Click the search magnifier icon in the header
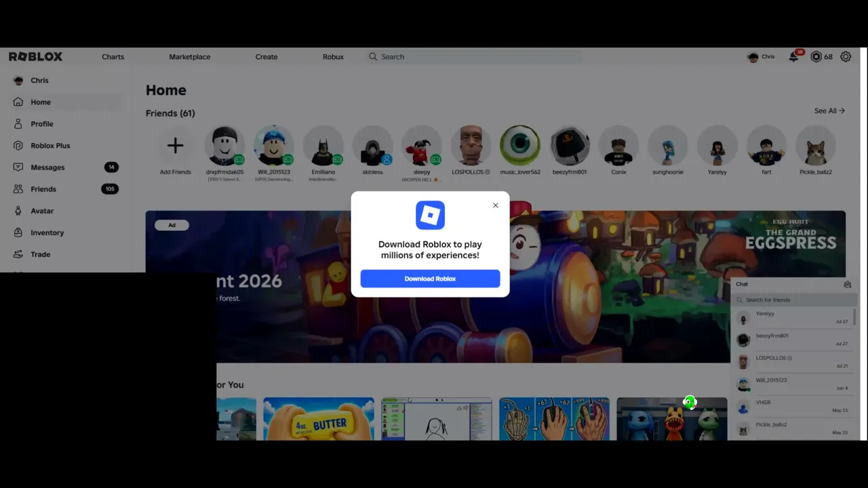Image resolution: width=868 pixels, height=488 pixels. (373, 57)
